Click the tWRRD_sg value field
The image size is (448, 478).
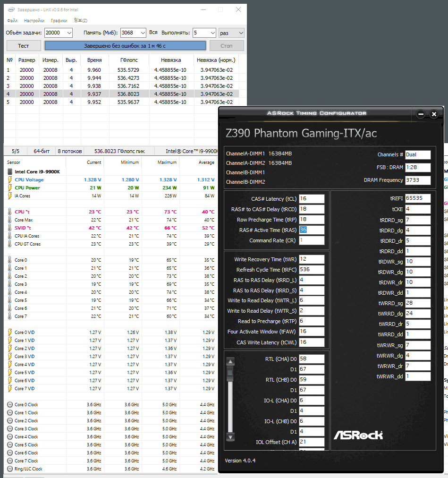click(x=417, y=303)
